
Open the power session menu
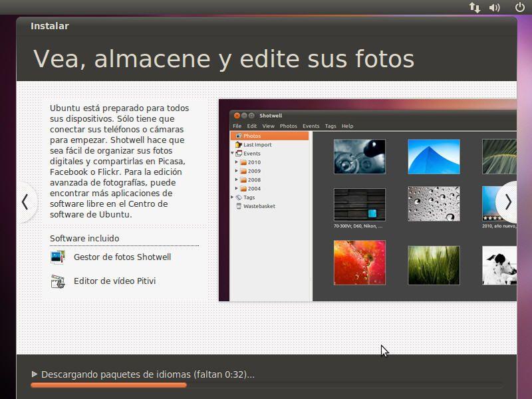click(x=519, y=7)
